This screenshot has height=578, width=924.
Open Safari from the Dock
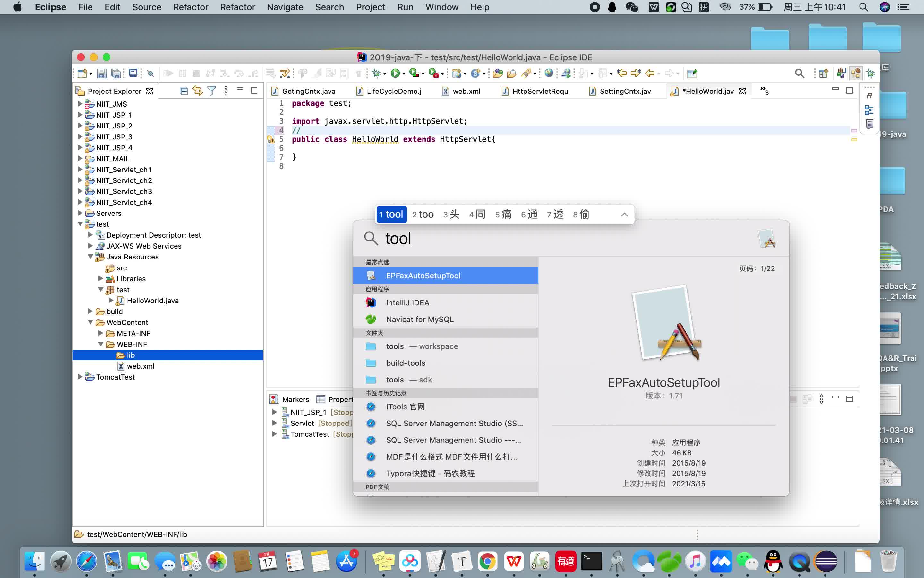87,561
